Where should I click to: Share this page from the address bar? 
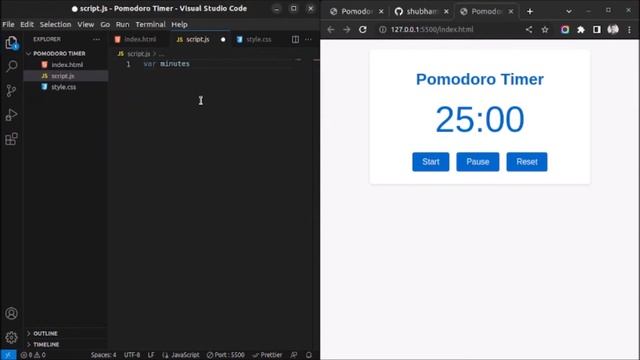pyautogui.click(x=529, y=29)
